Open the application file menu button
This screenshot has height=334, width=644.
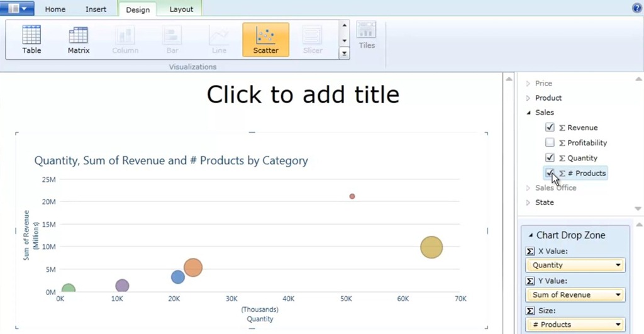17,8
